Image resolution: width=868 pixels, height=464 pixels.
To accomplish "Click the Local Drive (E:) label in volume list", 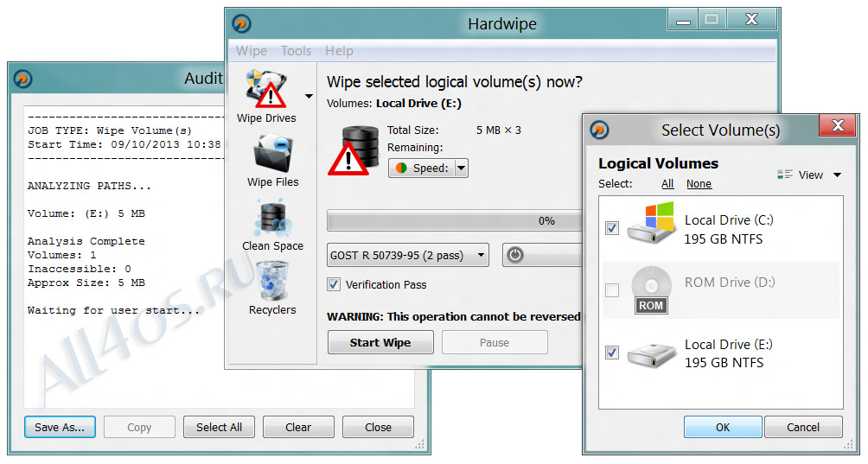I will click(x=729, y=345).
